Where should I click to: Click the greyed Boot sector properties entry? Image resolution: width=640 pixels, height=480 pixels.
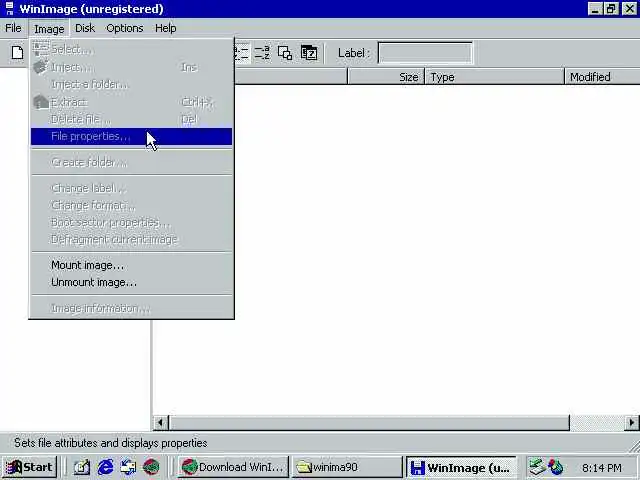pyautogui.click(x=131, y=222)
